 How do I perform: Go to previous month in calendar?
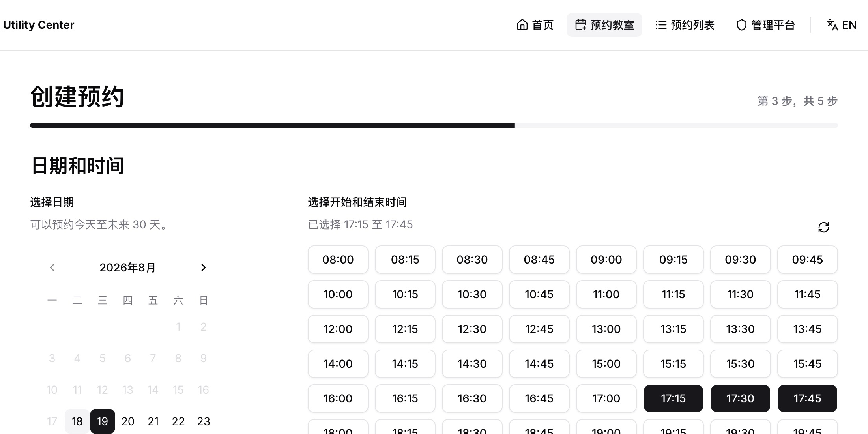pos(52,268)
